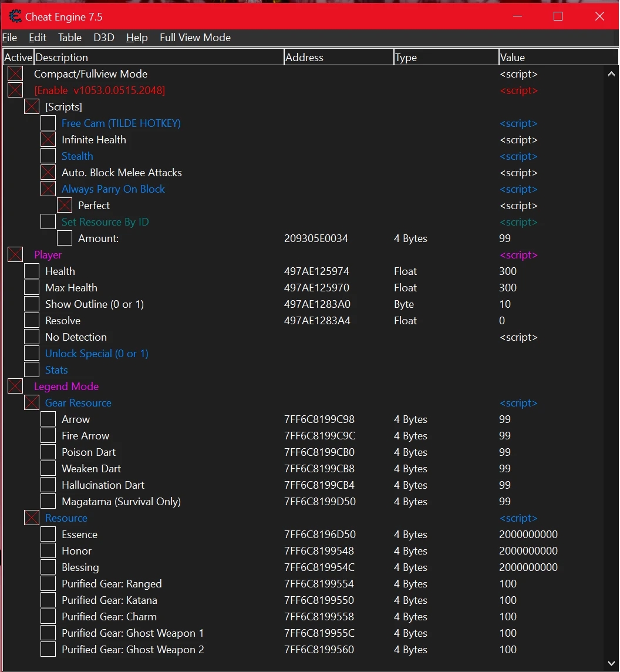620x672 pixels.
Task: Freeze the Honor value checkbox
Action: click(x=48, y=551)
